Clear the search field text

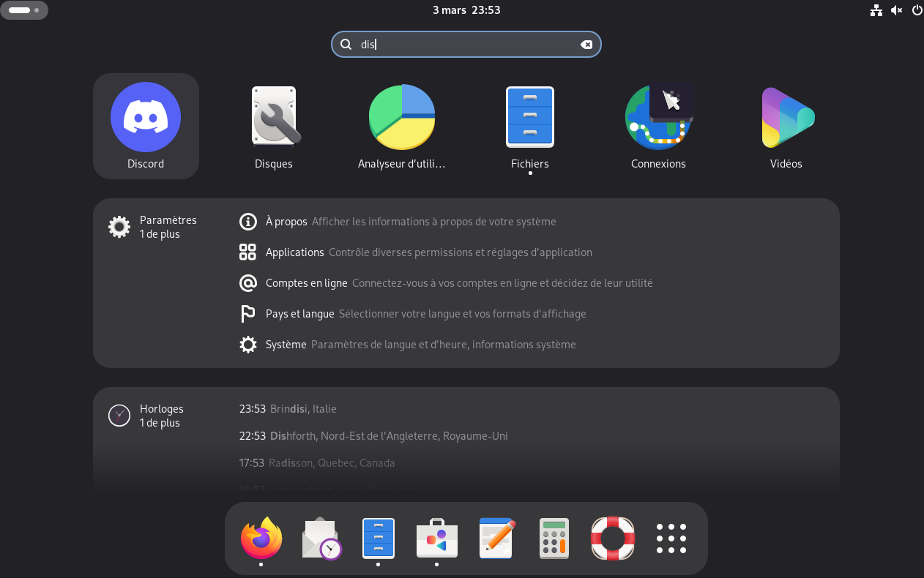(586, 45)
